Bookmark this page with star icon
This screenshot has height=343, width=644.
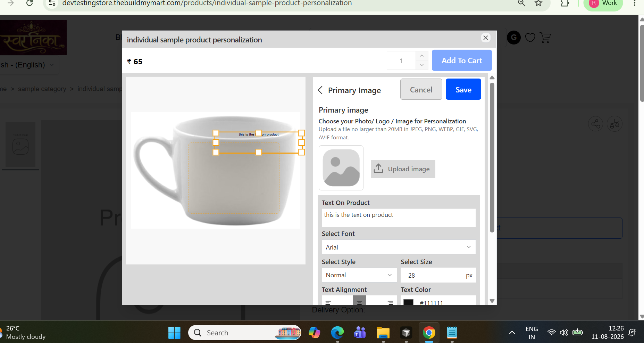click(538, 3)
